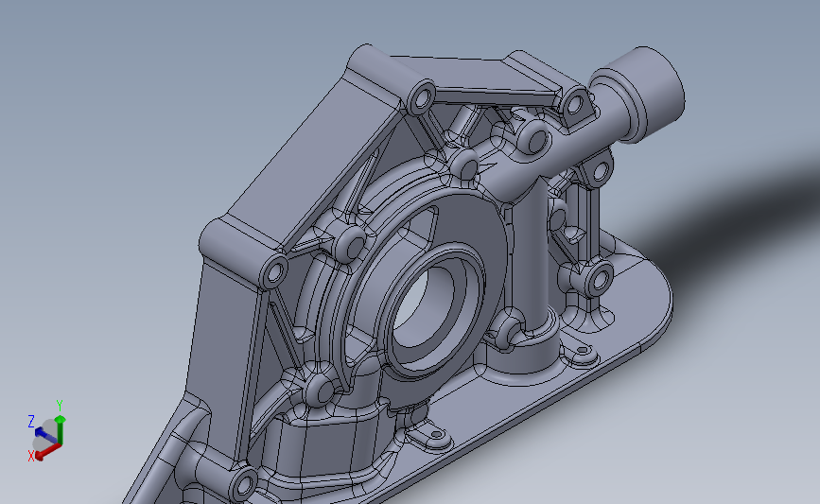Select the red X label on orientation triad
The height and width of the screenshot is (504, 820).
[31, 457]
